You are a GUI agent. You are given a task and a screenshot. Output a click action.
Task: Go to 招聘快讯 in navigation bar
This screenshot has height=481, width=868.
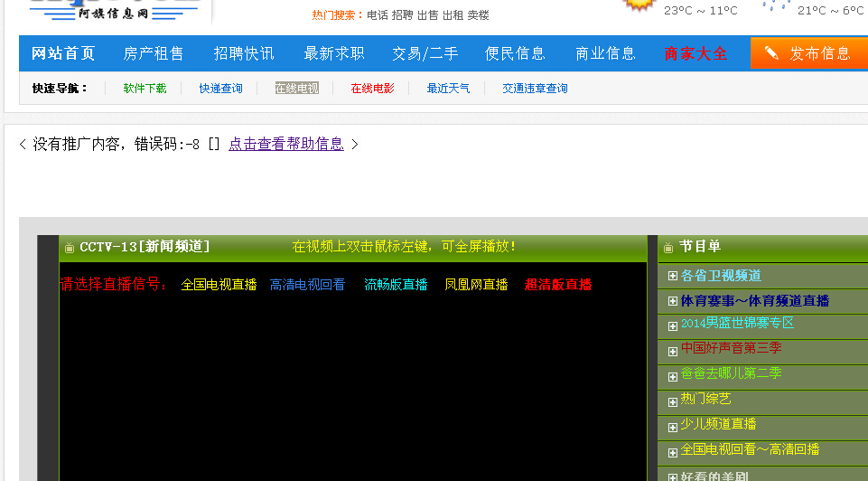(x=244, y=53)
